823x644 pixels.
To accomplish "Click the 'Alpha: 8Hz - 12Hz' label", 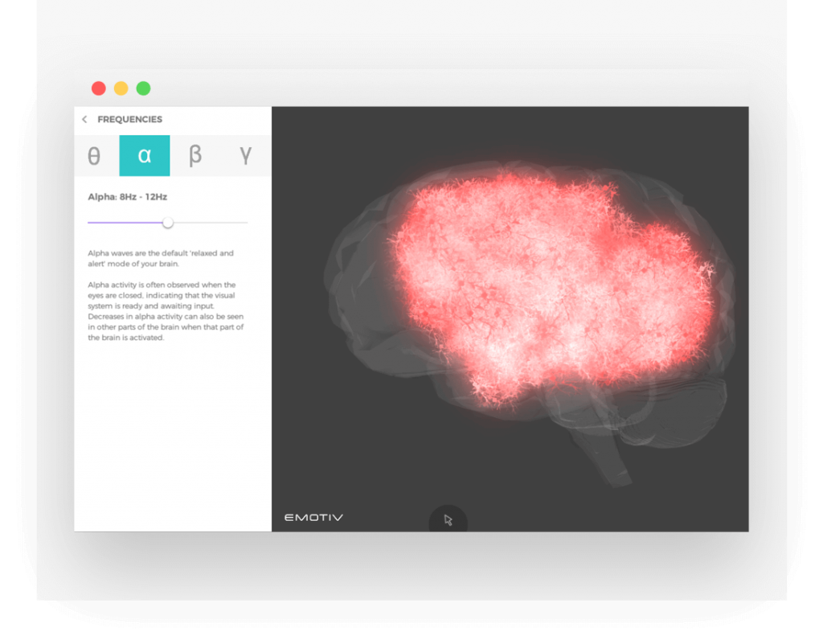I will point(128,197).
